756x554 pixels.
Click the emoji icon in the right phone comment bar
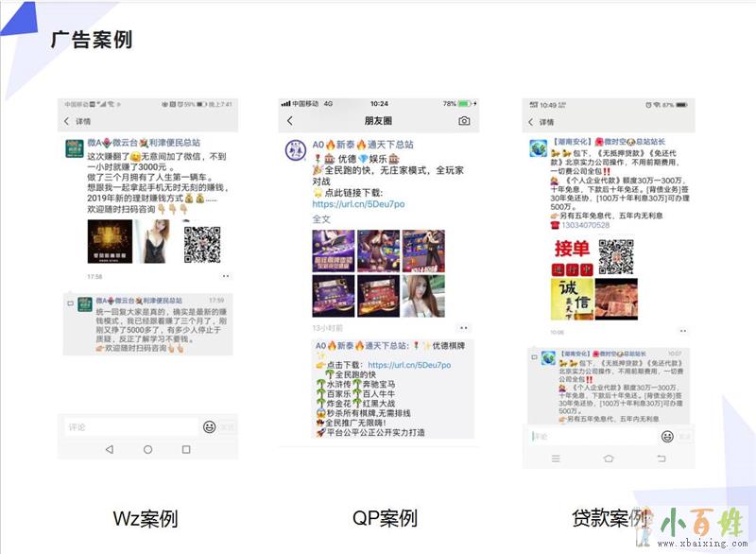667,436
